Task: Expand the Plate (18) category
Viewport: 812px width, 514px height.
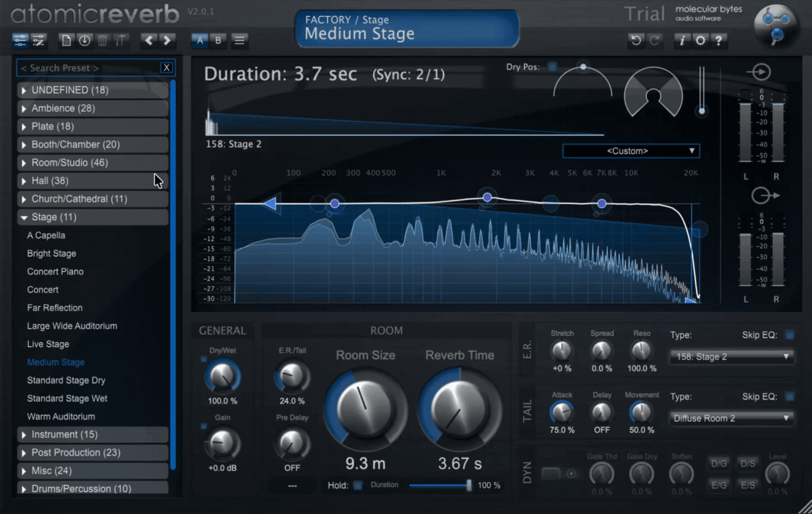Action: (x=93, y=126)
